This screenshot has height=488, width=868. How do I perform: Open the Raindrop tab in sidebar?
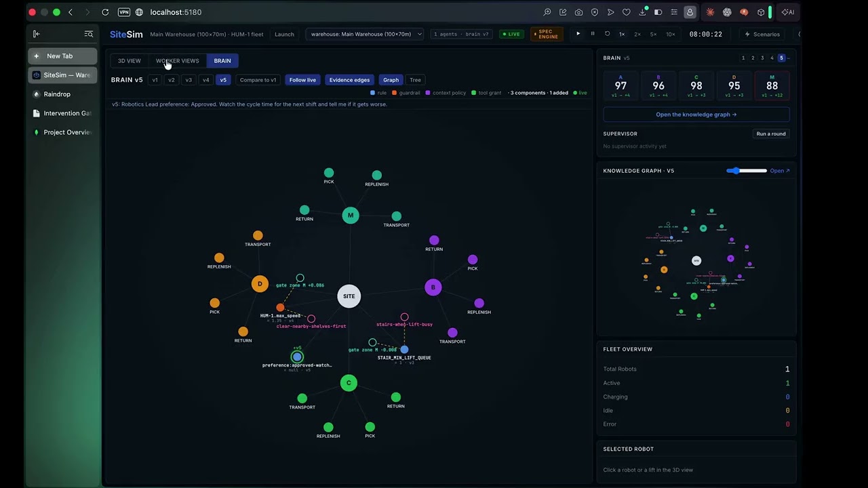point(62,94)
